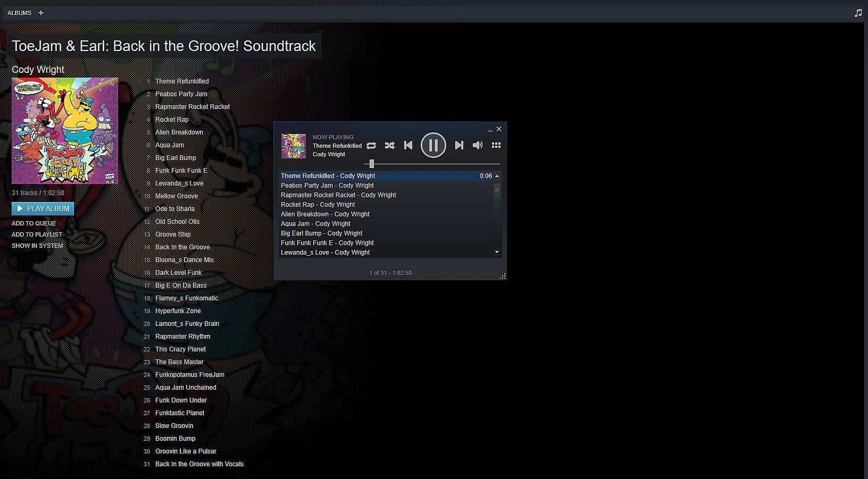The width and height of the screenshot is (868, 479).
Task: Select album track 2 'Peabos Party Jam'
Action: click(x=181, y=94)
